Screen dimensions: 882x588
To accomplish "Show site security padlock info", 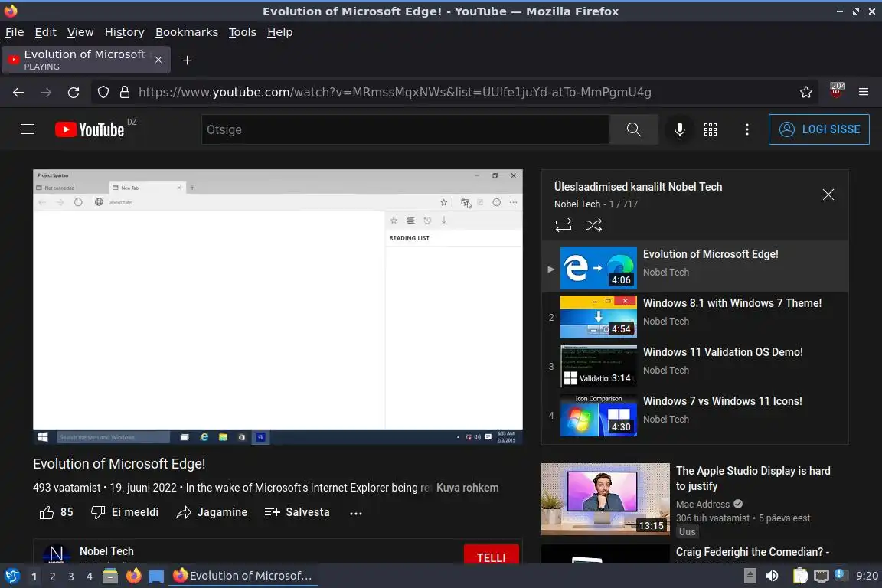I will [x=125, y=93].
